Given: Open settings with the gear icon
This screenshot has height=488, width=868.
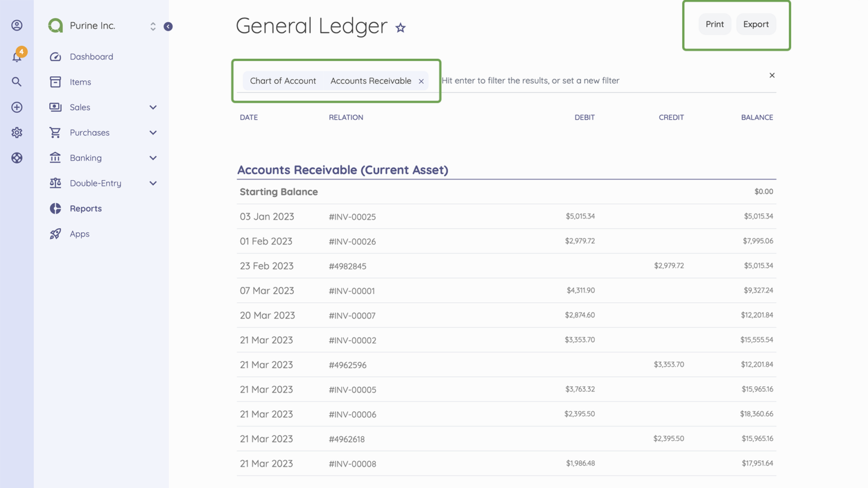Looking at the screenshot, I should [x=16, y=132].
